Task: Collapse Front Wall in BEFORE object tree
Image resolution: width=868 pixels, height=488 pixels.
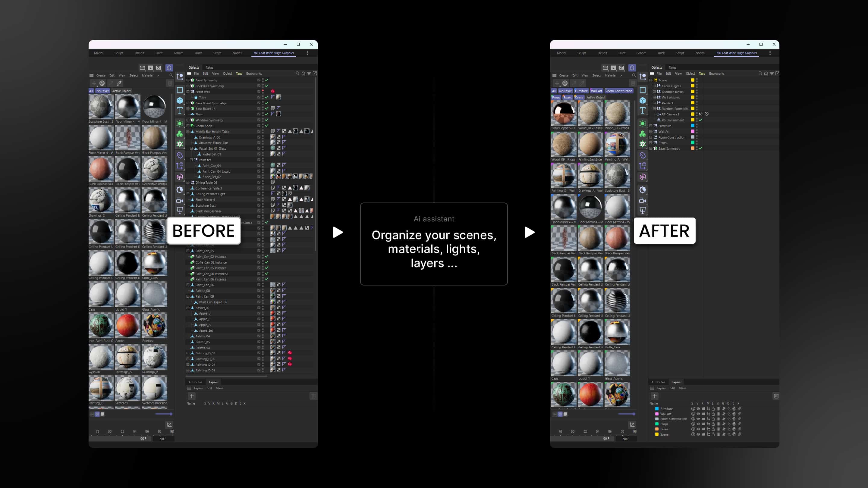Action: 188,92
